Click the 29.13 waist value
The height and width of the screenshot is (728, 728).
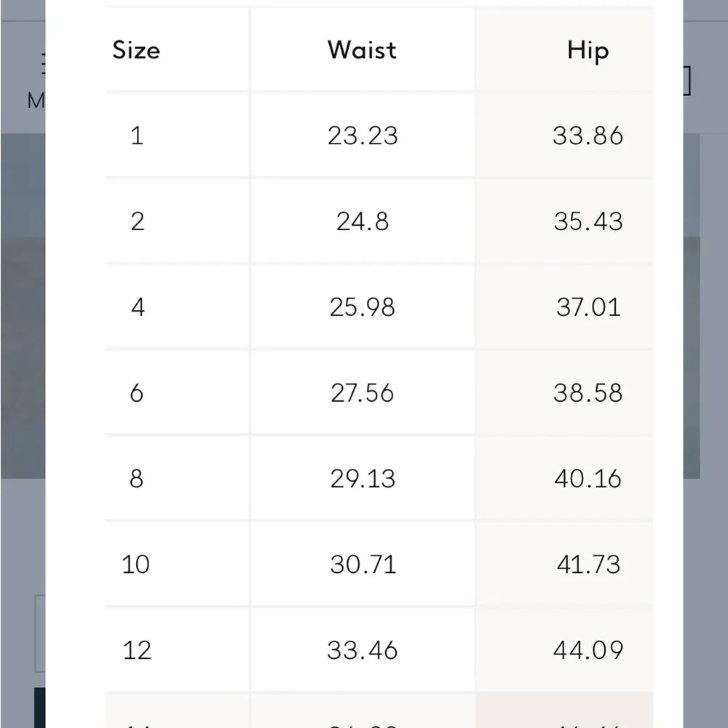(363, 478)
